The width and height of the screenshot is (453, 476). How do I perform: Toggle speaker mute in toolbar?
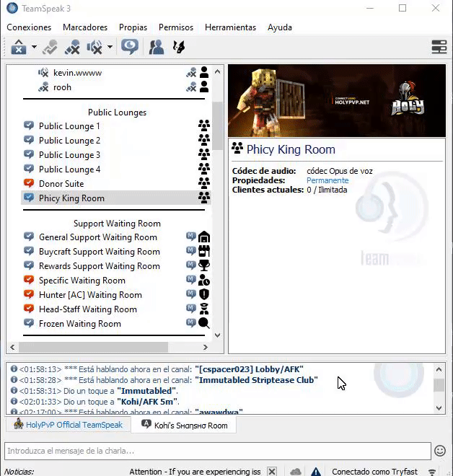coord(94,47)
